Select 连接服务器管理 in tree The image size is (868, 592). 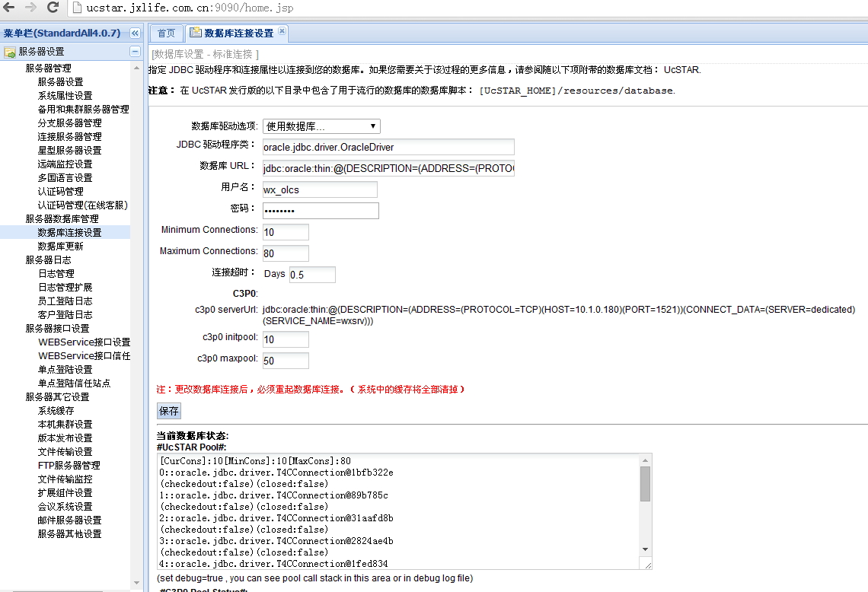pyautogui.click(x=69, y=137)
